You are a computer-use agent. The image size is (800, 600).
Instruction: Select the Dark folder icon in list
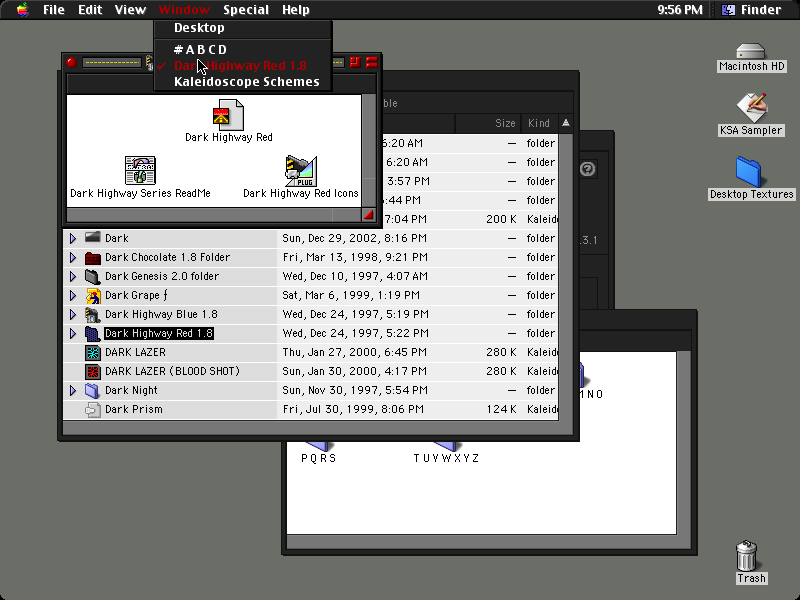[x=92, y=238]
